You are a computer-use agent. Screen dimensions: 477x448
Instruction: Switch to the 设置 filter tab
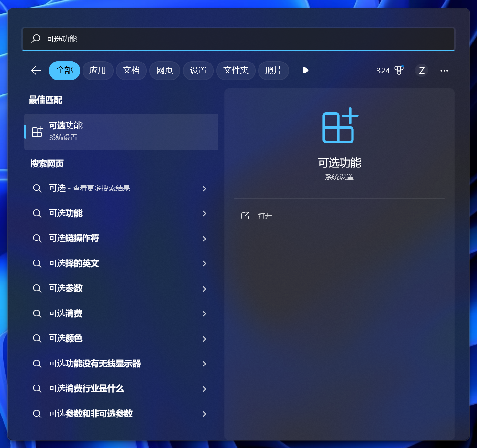tap(198, 71)
